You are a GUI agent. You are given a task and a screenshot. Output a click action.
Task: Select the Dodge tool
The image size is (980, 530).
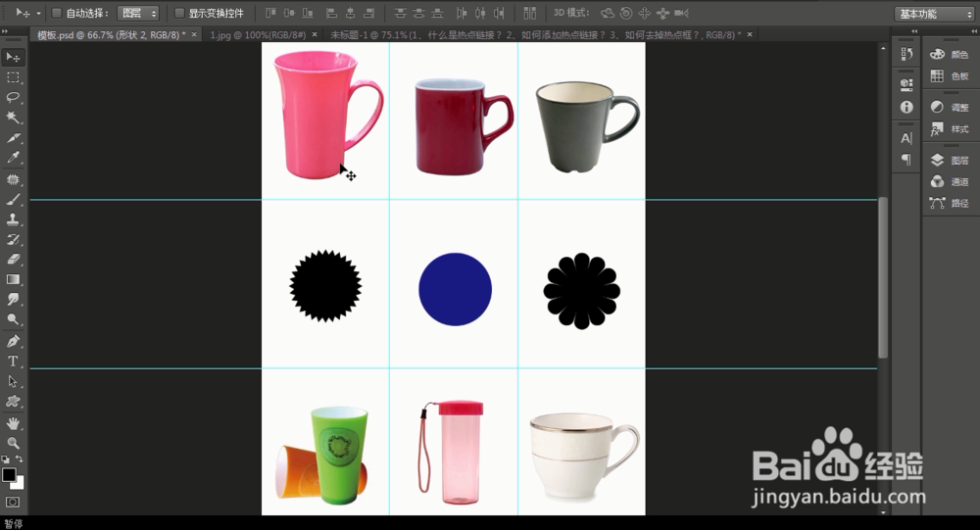pos(13,320)
